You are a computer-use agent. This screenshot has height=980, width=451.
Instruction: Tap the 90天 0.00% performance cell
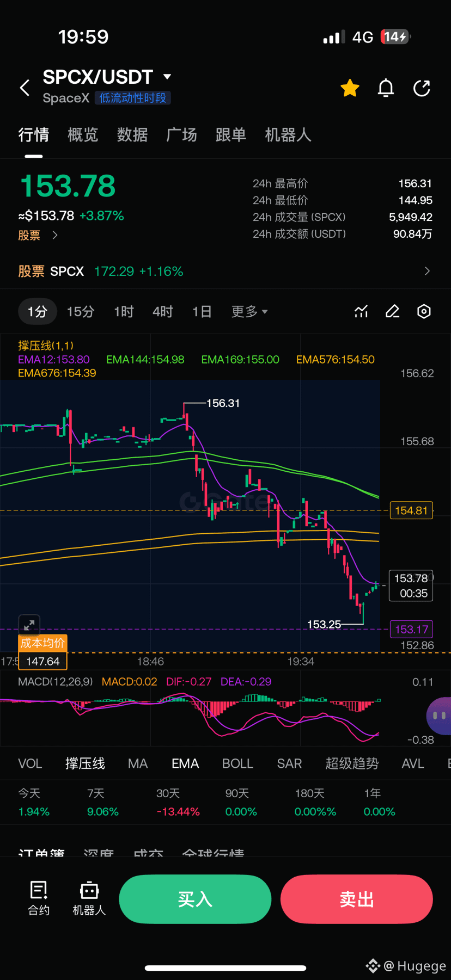241,803
